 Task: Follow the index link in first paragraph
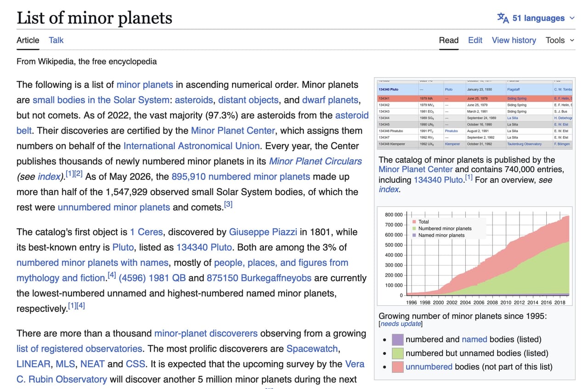49,177
